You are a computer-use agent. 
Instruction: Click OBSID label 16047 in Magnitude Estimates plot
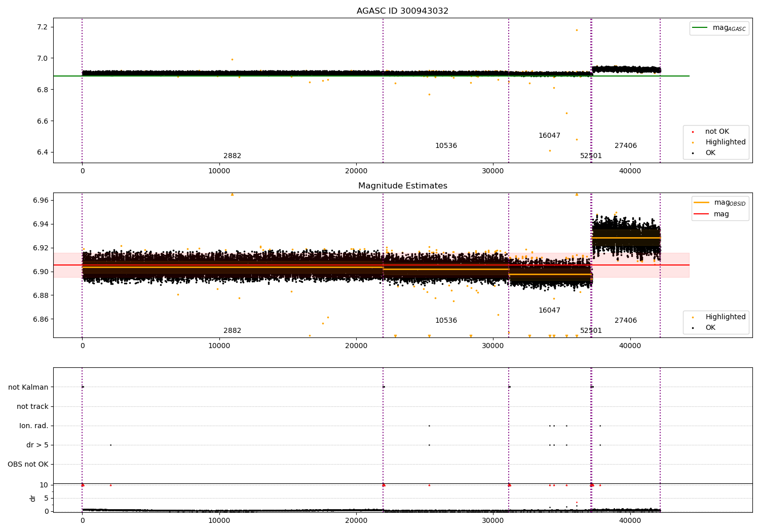coord(549,311)
